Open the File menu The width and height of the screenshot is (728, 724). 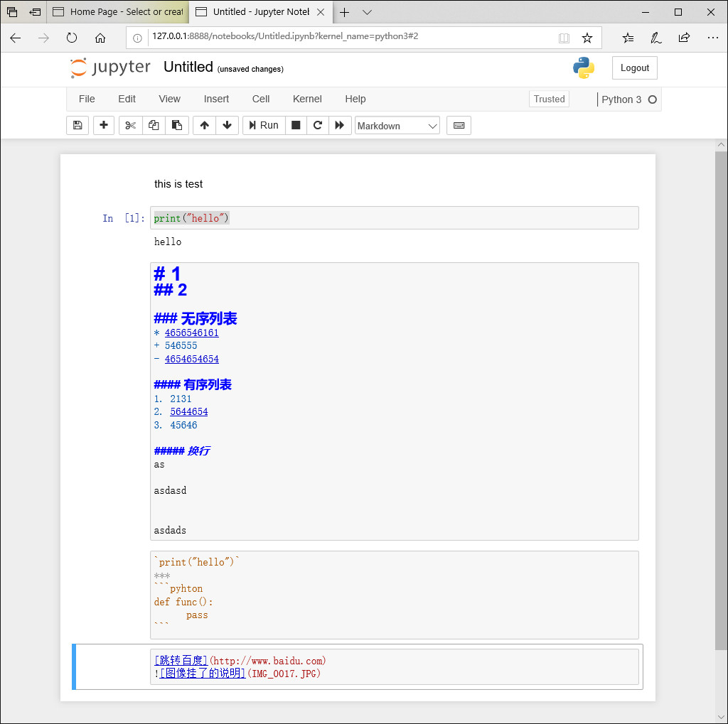[87, 99]
